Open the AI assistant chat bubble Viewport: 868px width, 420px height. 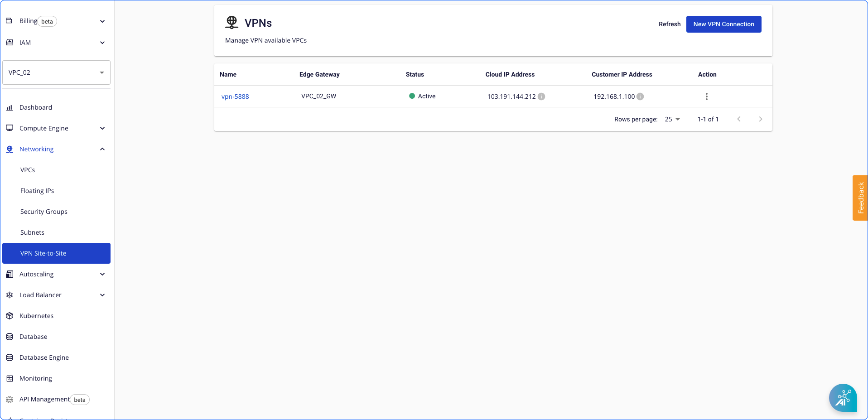[x=843, y=398]
